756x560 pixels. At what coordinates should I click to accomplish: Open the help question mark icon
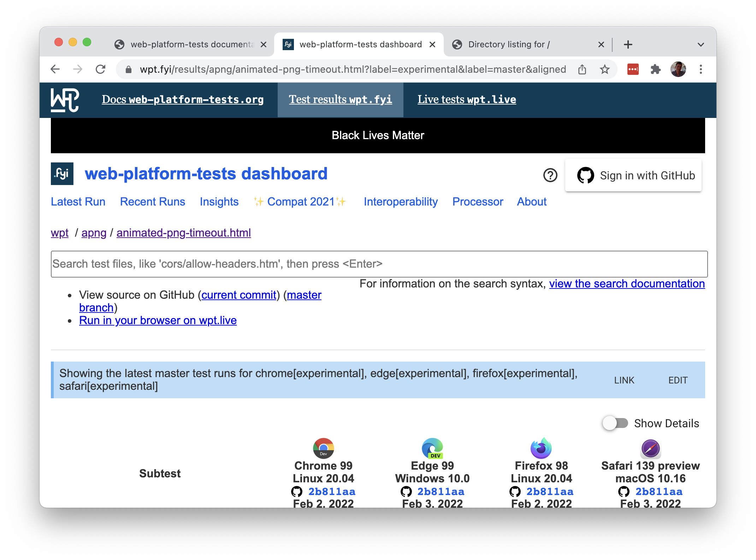click(x=550, y=175)
